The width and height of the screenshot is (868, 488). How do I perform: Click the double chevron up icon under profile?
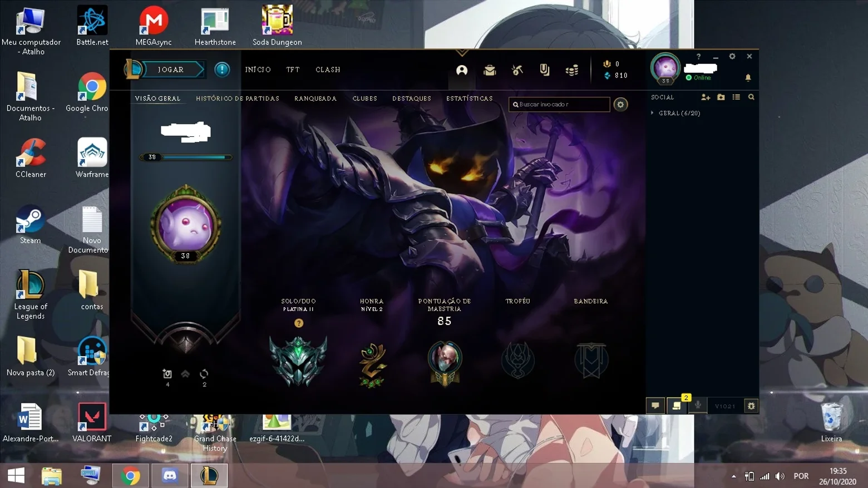pos(185,374)
